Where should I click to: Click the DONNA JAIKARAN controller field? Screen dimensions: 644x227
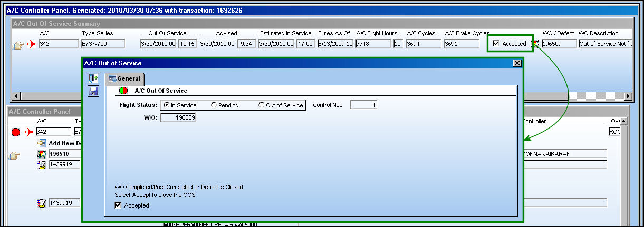(564, 154)
